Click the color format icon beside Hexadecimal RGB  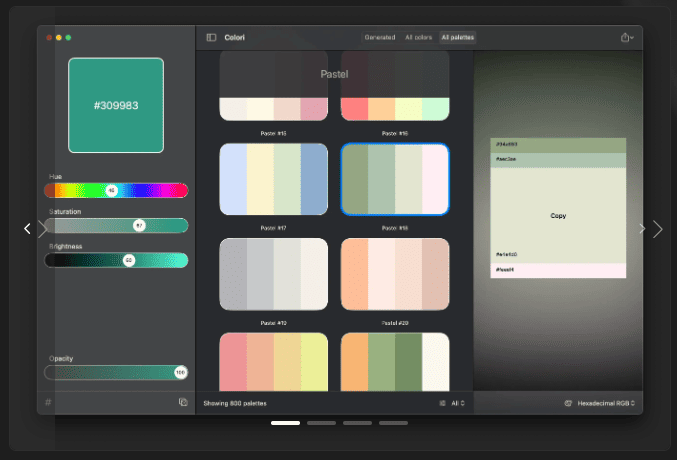[568, 403]
